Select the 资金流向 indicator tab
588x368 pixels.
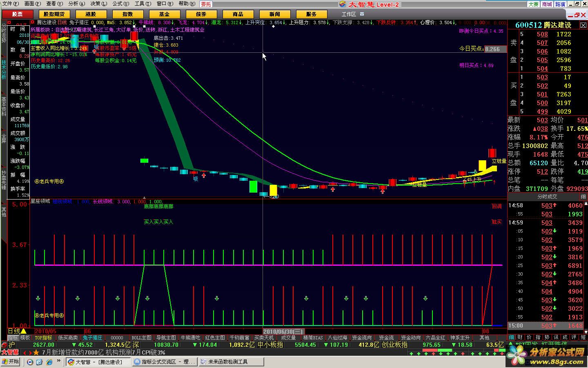pyautogui.click(x=362, y=338)
